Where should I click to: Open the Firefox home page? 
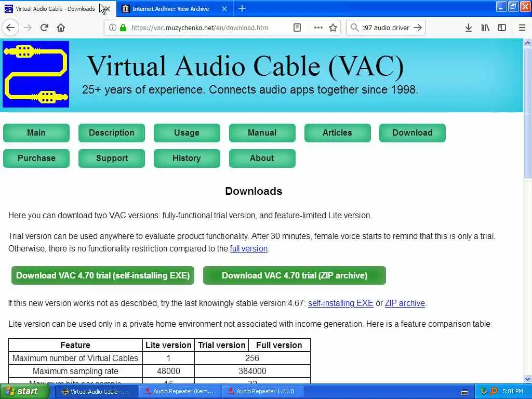point(61,28)
